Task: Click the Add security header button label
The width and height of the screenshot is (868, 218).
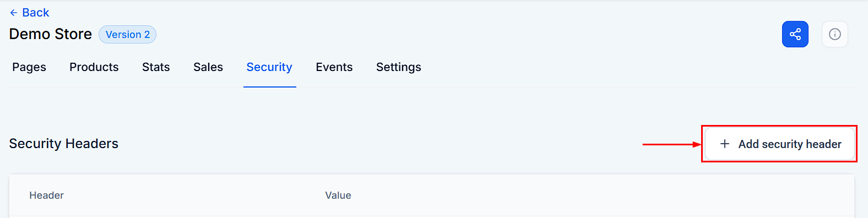Action: pos(790,144)
